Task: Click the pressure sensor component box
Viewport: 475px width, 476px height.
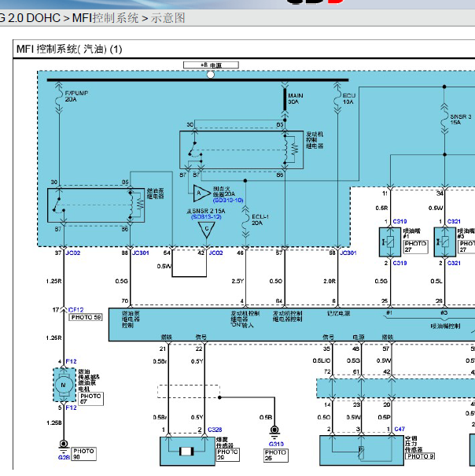Action: coord(362,451)
